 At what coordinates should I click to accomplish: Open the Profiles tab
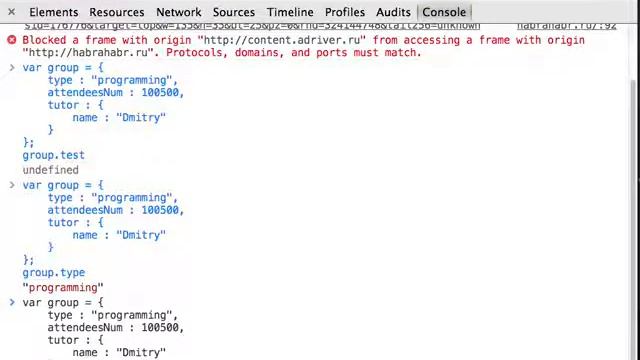345,12
